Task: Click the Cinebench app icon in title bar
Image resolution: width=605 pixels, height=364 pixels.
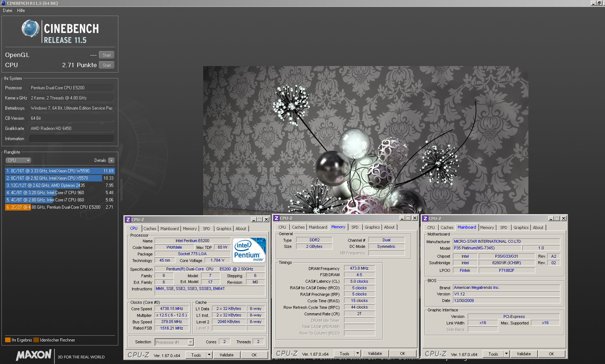Action: 4,3
